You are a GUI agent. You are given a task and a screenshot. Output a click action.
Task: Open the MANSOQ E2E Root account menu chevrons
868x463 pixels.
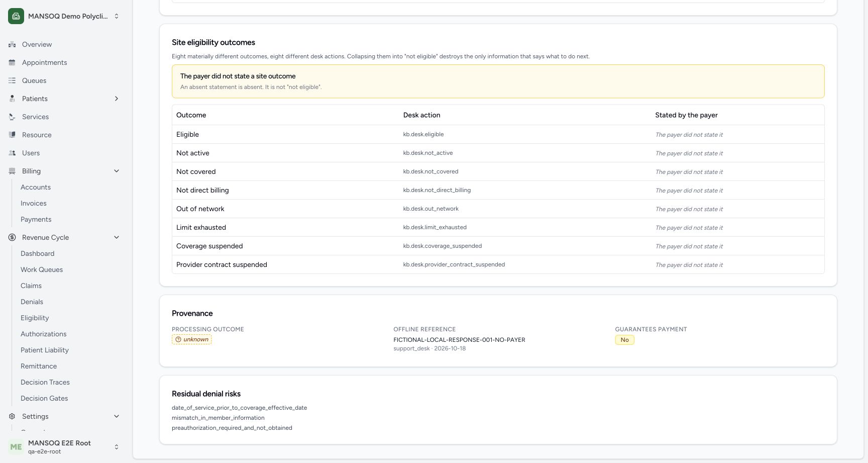117,447
